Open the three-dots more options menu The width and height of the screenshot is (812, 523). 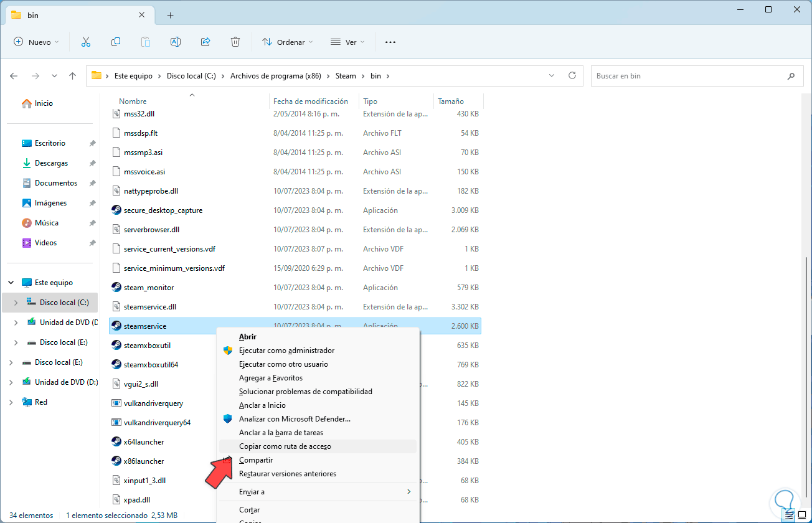tap(390, 42)
